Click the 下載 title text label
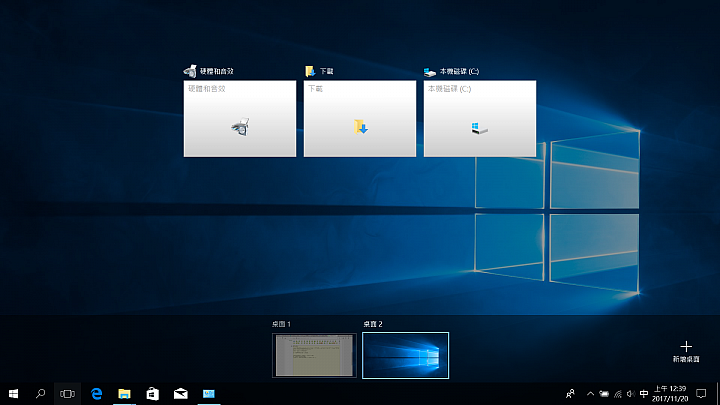 click(326, 71)
